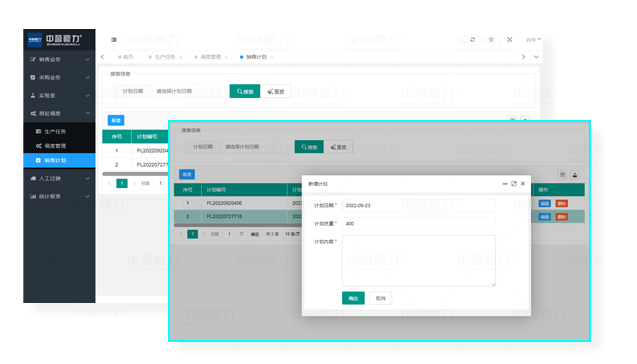Collapse the 商砼调度 sidebar menu
The width and height of the screenshot is (637, 364).
[x=59, y=113]
